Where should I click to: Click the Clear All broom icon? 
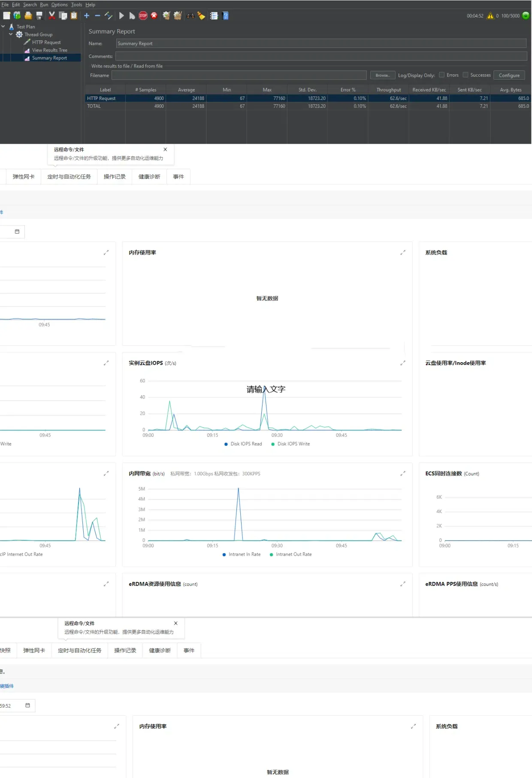(178, 16)
